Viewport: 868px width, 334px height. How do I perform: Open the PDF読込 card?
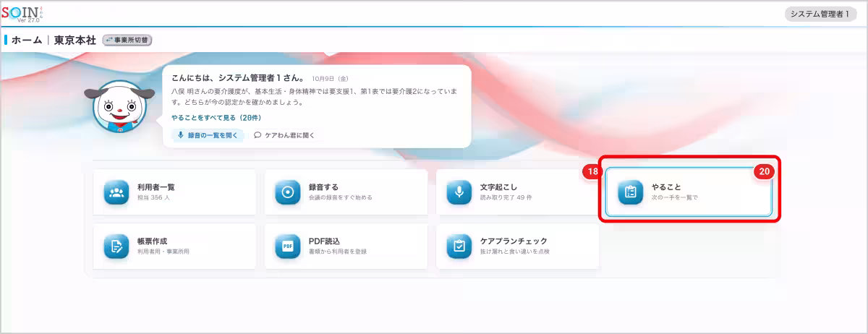tap(346, 246)
